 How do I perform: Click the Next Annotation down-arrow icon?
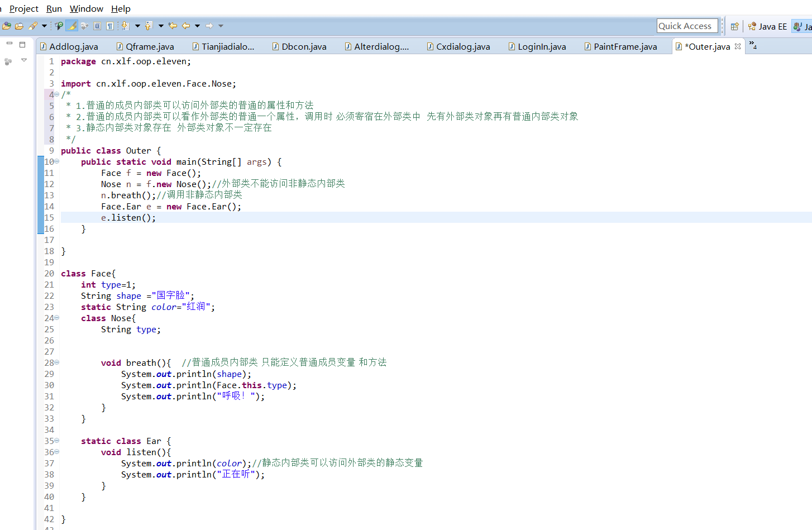click(x=125, y=26)
